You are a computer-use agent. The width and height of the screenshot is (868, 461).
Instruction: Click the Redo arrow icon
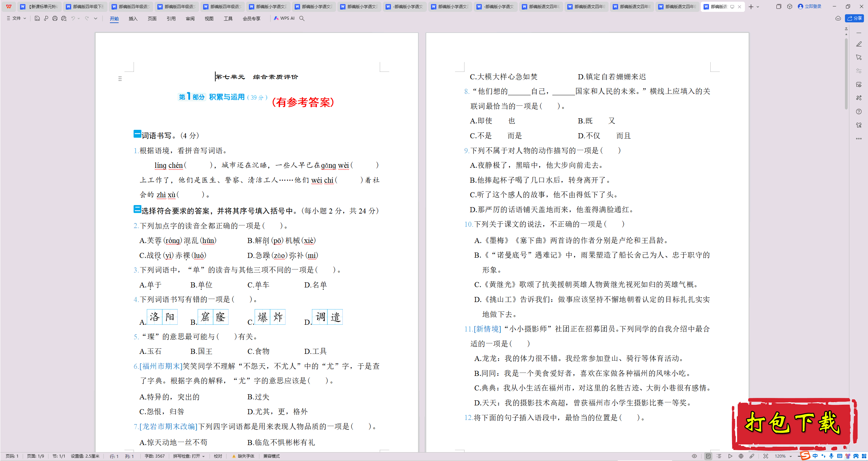87,18
